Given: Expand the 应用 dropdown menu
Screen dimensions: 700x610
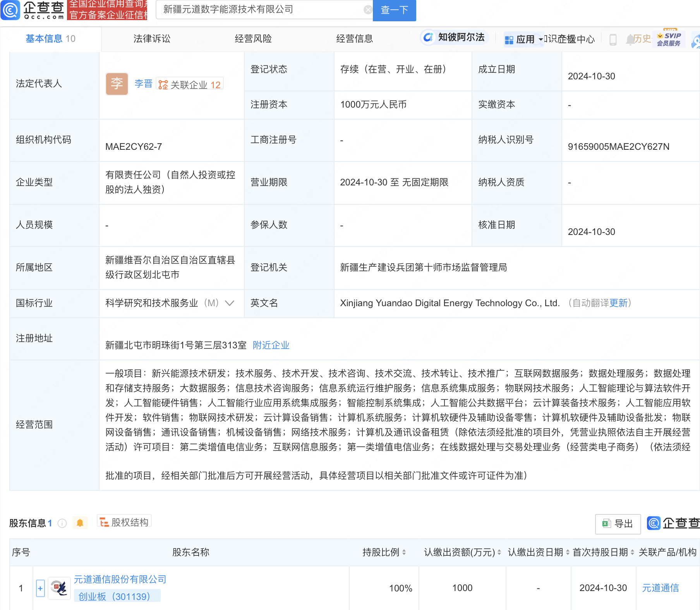Looking at the screenshot, I should click(524, 39).
